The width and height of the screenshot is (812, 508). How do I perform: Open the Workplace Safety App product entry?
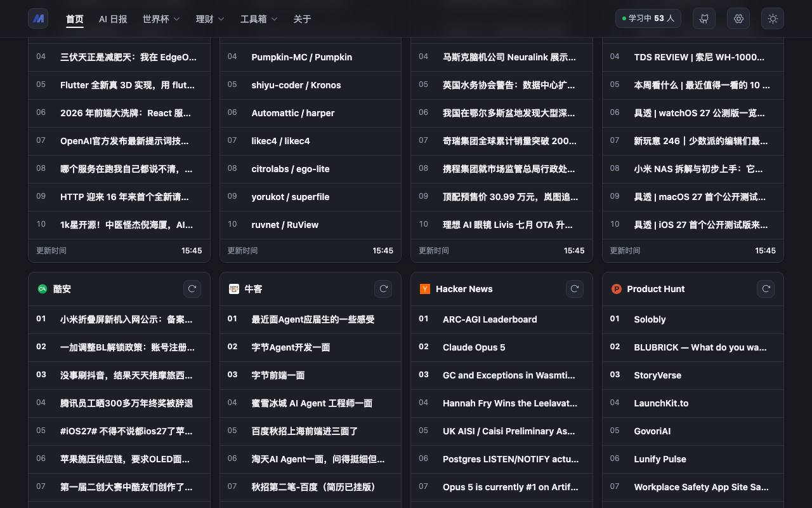pos(693,487)
